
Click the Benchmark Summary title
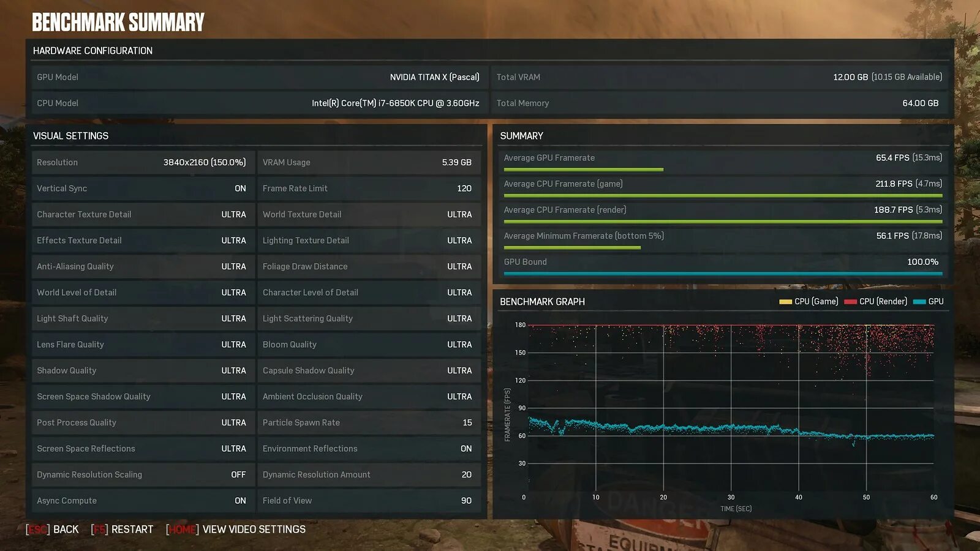coord(118,23)
